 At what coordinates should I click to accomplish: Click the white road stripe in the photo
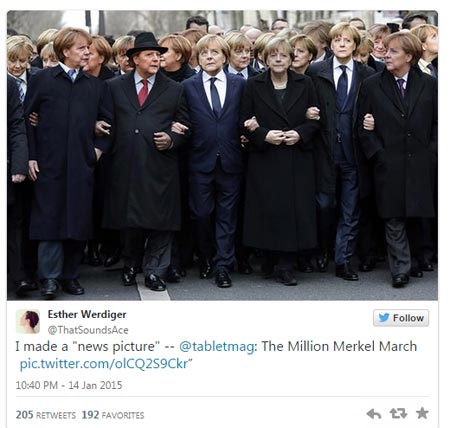coord(152,288)
